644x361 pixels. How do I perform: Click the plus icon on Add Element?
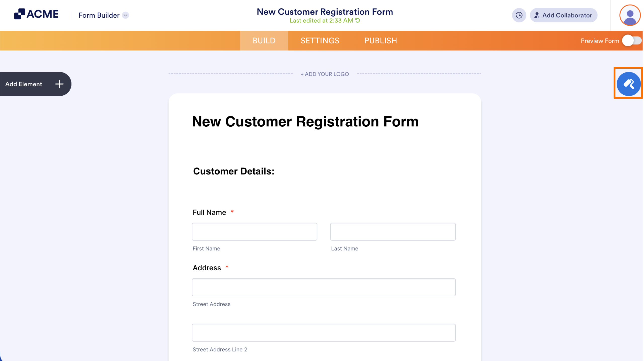(59, 84)
